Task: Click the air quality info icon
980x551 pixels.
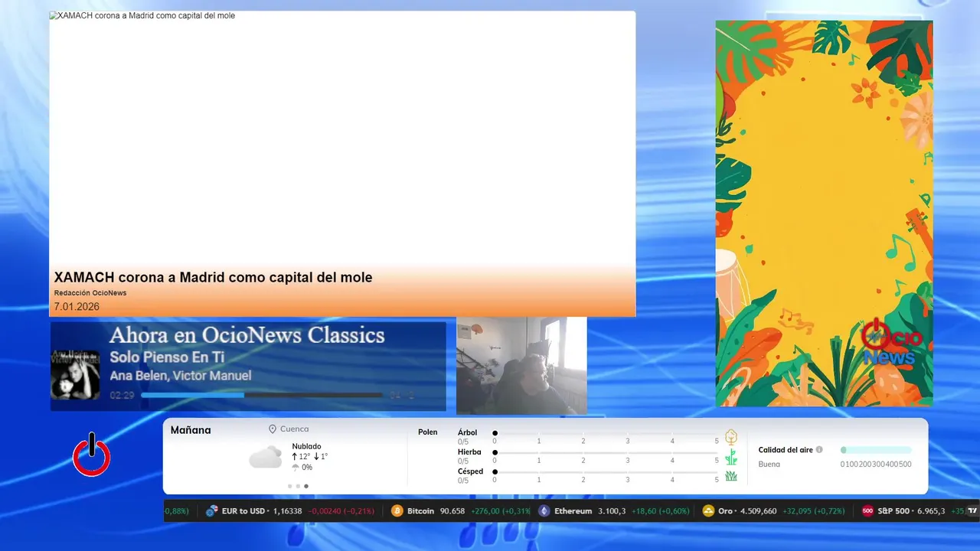Action: [x=819, y=450]
